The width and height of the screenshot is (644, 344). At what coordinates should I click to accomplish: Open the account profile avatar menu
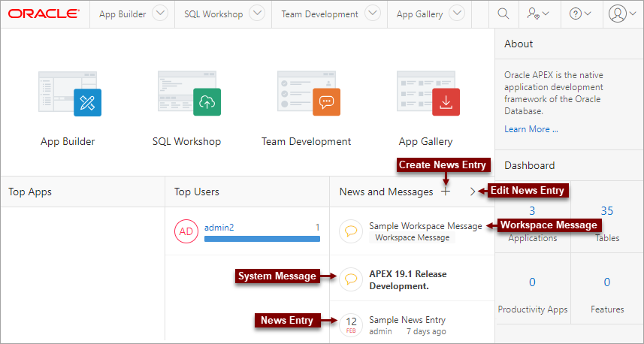pos(621,14)
